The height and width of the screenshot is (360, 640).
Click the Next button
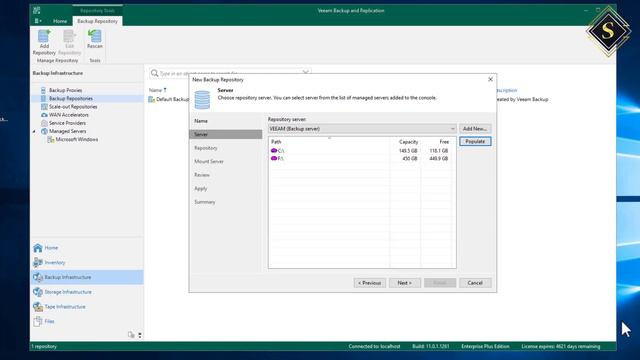point(404,283)
